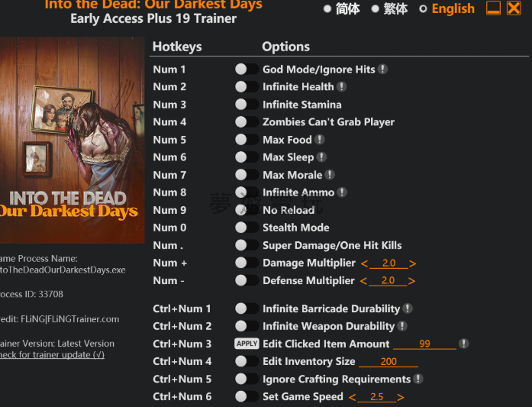Click info icon beside God Mode/Ignore Hits
The height and width of the screenshot is (407, 532).
click(382, 69)
